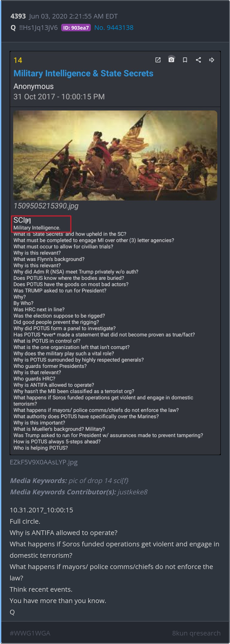Screen dimensions: 230x644
Task: Click the Media Keywords label
Action: point(39,481)
